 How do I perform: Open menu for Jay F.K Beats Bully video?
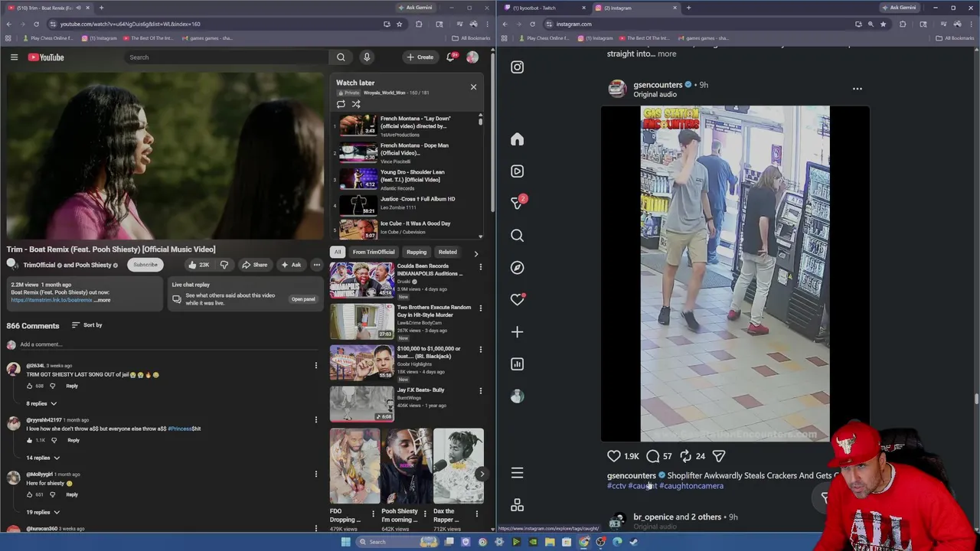pos(480,390)
